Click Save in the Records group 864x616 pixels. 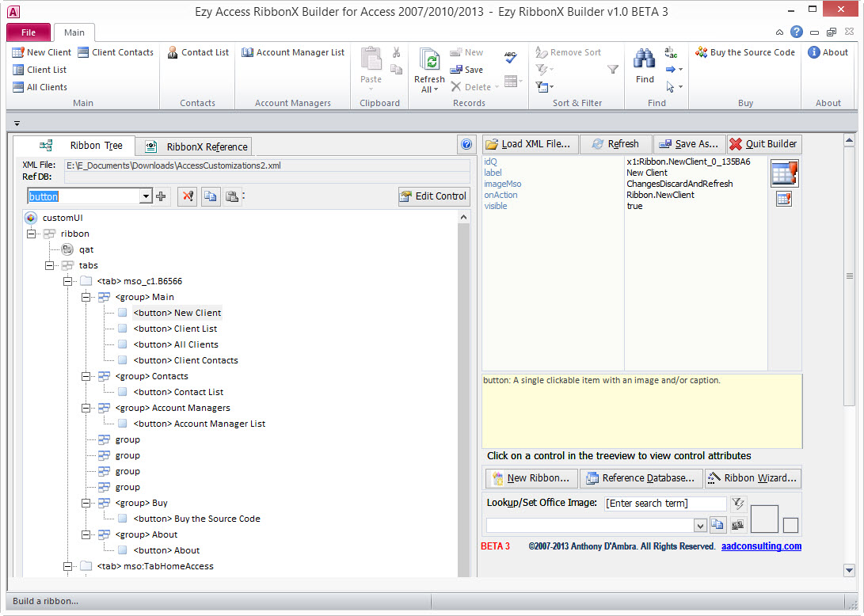[466, 70]
